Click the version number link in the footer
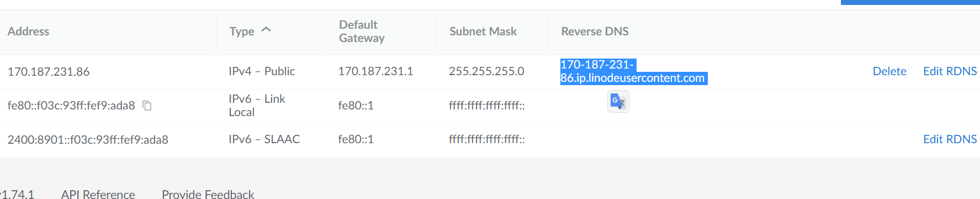The image size is (980, 199). [x=18, y=194]
